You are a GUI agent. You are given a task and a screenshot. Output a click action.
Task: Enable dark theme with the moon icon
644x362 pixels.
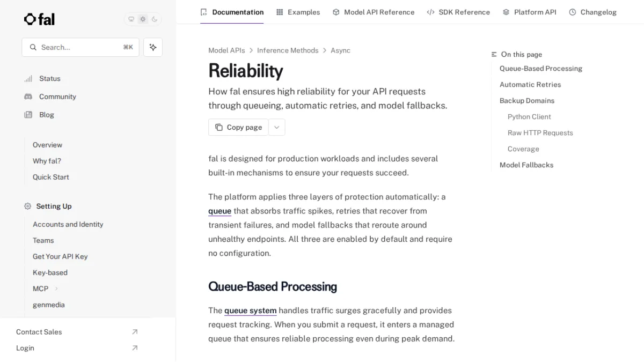[155, 19]
